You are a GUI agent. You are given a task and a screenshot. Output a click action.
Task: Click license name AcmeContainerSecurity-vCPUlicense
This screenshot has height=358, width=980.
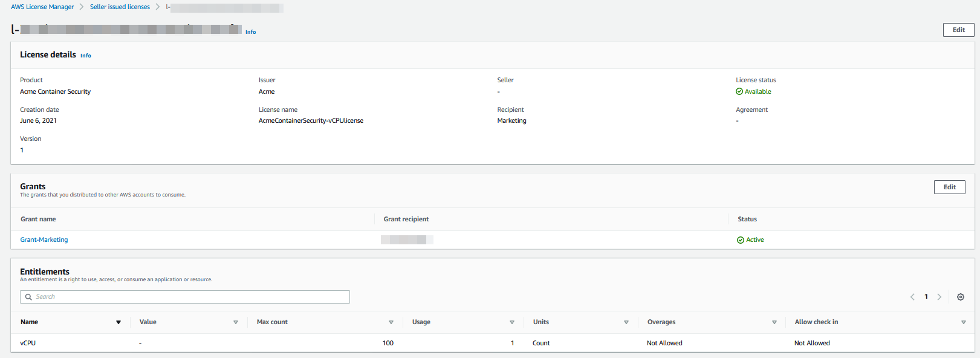[x=311, y=121]
